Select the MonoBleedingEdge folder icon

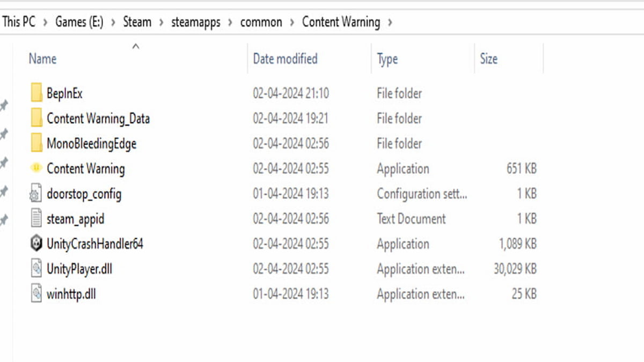36,144
